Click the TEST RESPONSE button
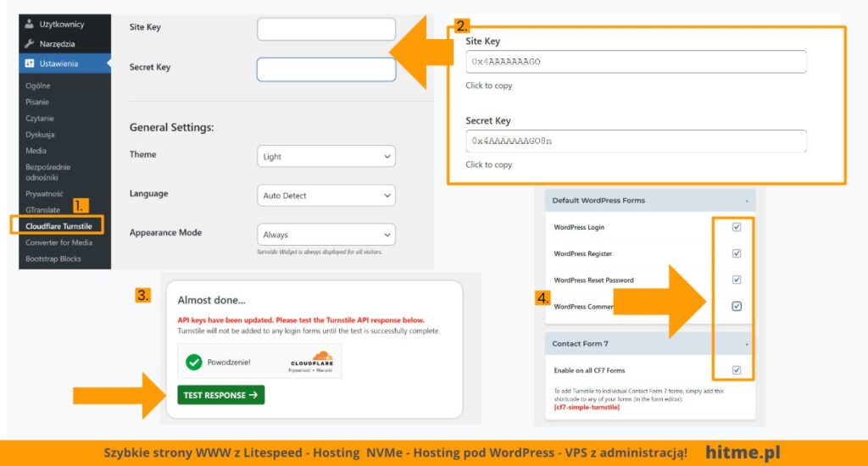This screenshot has width=868, height=466. pyautogui.click(x=221, y=395)
